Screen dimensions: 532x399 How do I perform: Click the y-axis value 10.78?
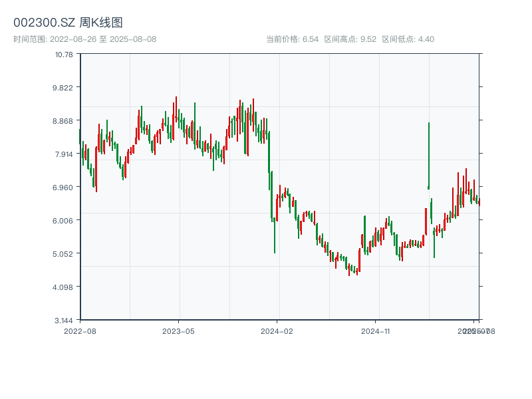(64, 55)
